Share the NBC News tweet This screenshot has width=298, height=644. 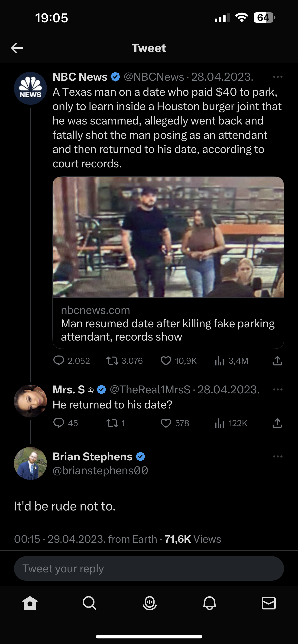[277, 361]
